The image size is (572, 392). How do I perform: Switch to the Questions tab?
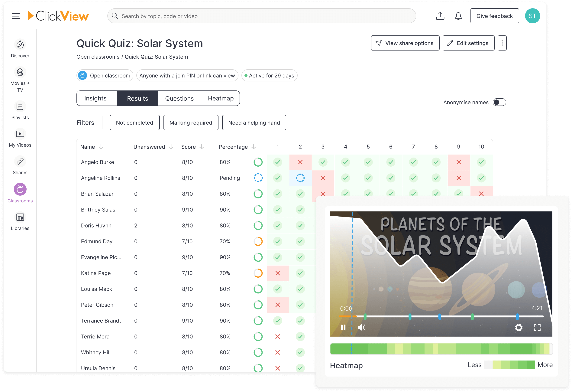(179, 98)
